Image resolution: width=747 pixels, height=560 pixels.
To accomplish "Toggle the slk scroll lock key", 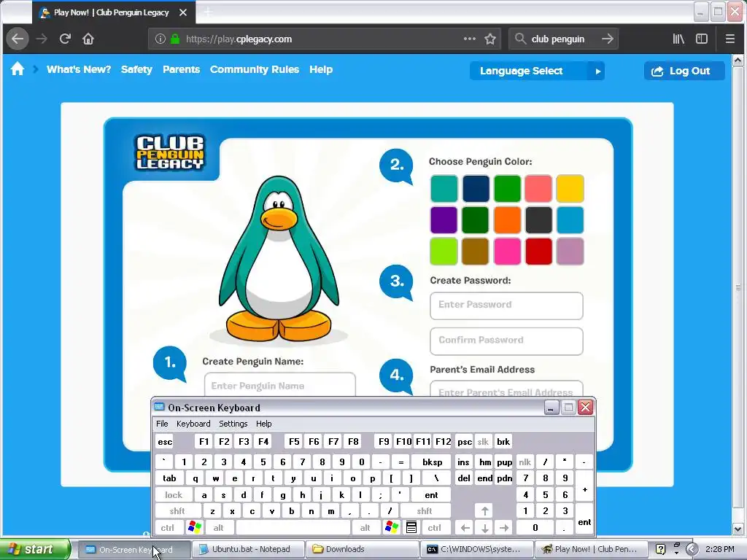I will [x=483, y=441].
